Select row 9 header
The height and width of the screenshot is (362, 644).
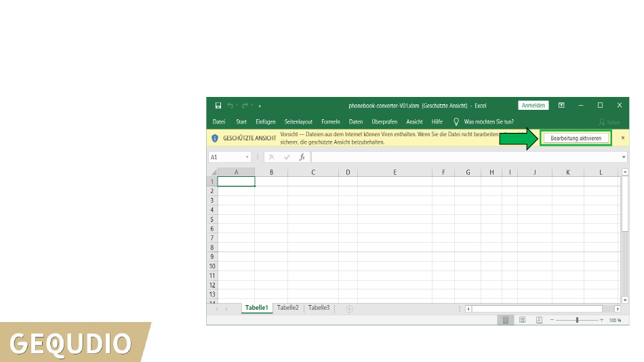click(212, 257)
